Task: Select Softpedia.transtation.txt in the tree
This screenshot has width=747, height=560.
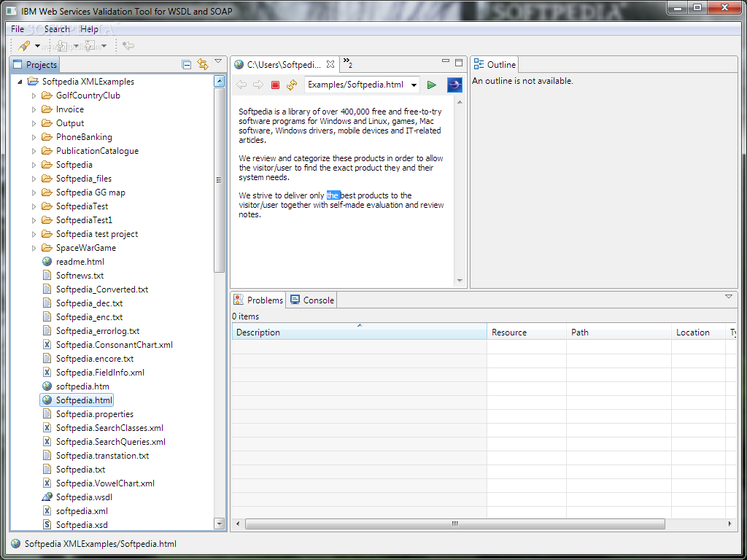Action: coord(102,455)
